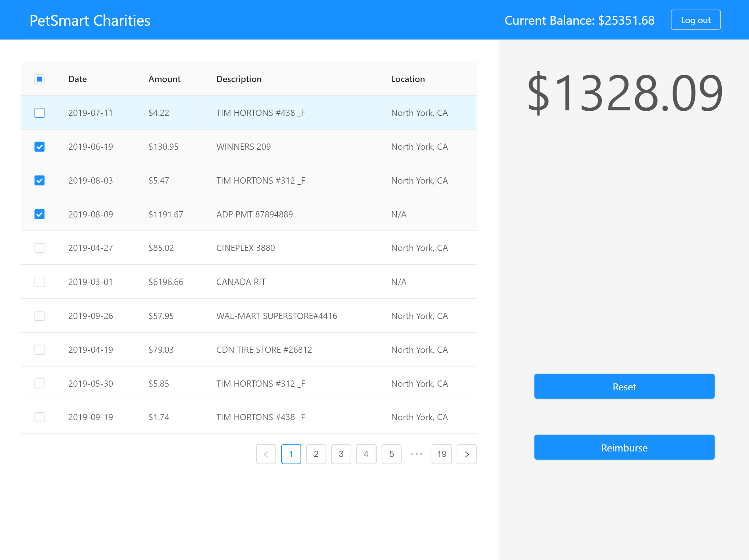Click the Date column header
The width and height of the screenshot is (749, 560).
pos(77,79)
